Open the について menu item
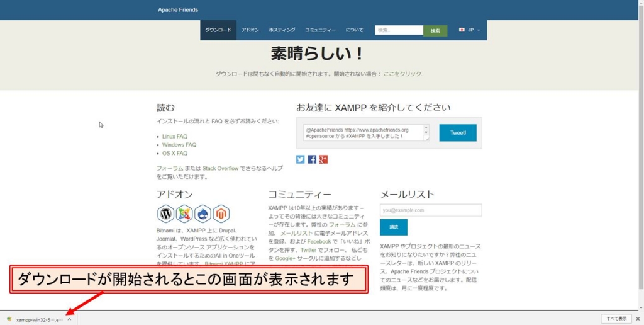The height and width of the screenshot is (325, 644). 354,30
